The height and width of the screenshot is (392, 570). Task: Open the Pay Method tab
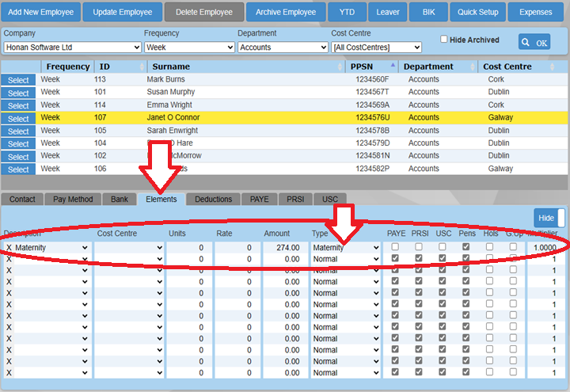coord(72,199)
